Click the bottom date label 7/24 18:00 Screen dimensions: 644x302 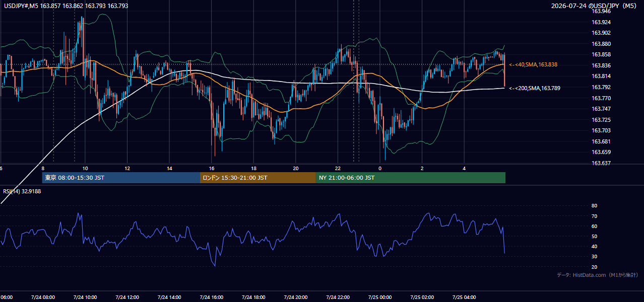pyautogui.click(x=253, y=297)
